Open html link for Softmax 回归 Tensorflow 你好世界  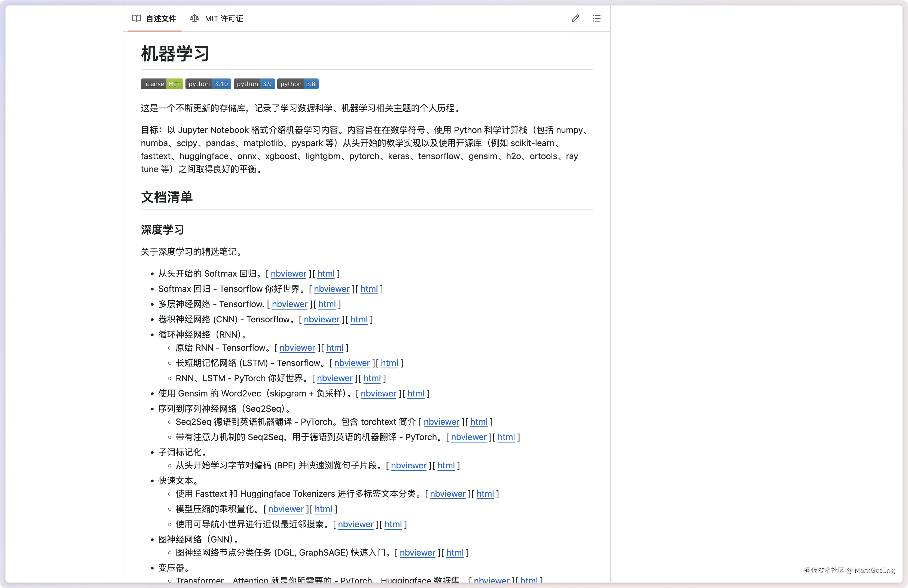[369, 289]
